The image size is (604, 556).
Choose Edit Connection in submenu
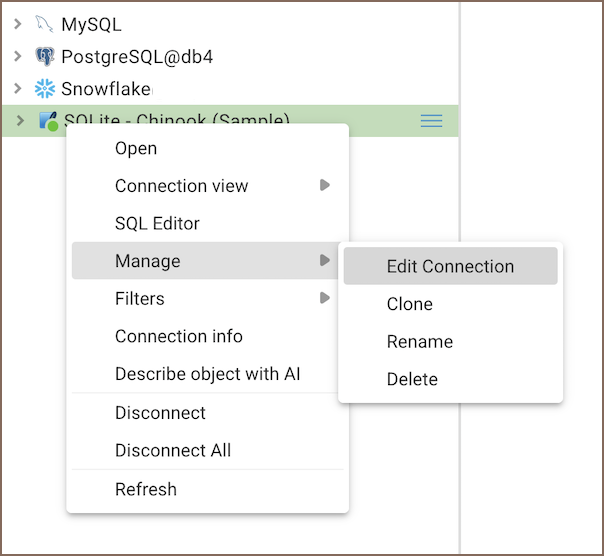[450, 266]
